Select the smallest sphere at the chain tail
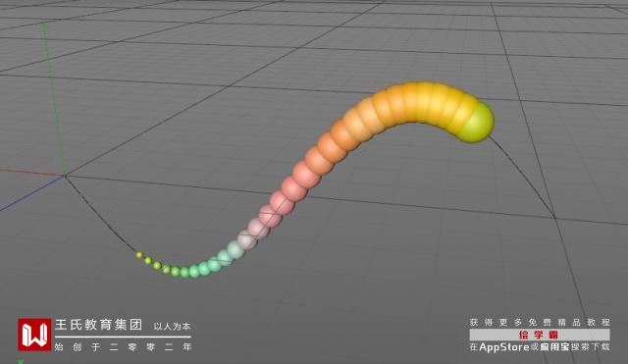Image resolution: width=628 pixels, height=364 pixels. (139, 255)
